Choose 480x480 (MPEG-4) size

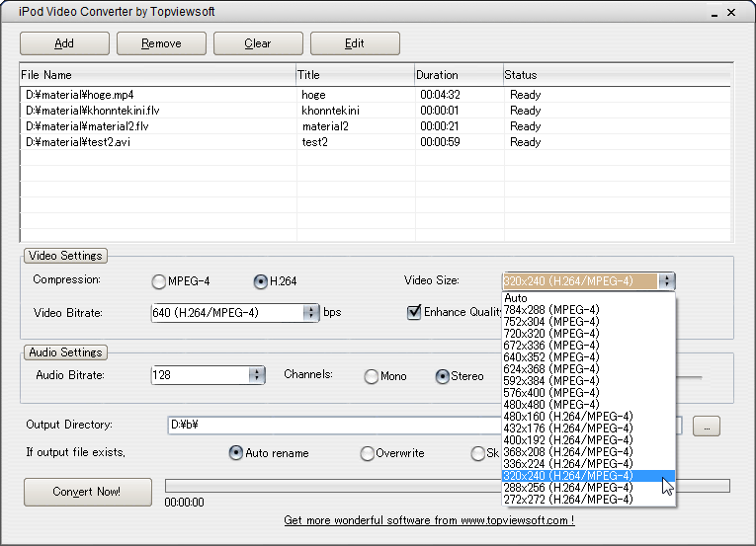[x=589, y=405]
